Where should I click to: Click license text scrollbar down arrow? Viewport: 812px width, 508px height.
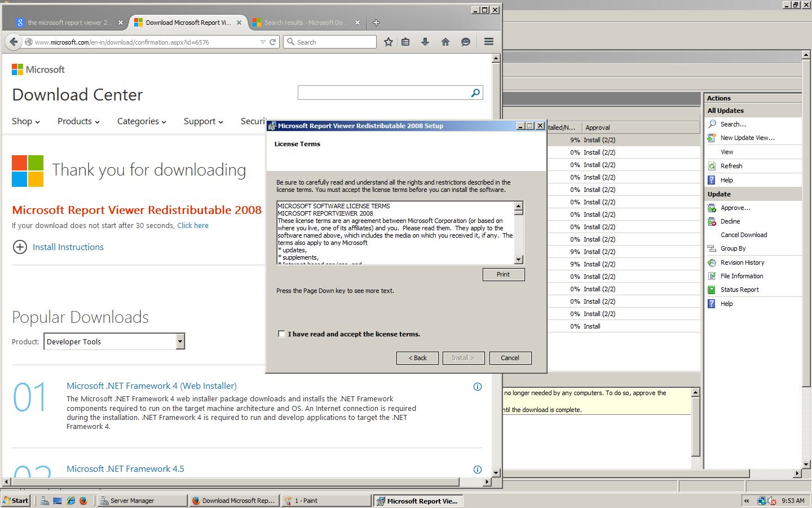click(519, 260)
